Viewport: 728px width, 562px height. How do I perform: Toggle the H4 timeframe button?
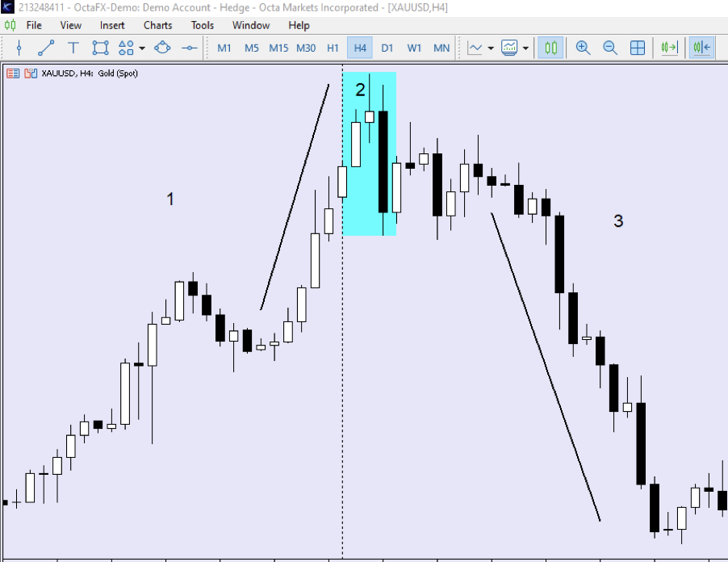(x=360, y=48)
